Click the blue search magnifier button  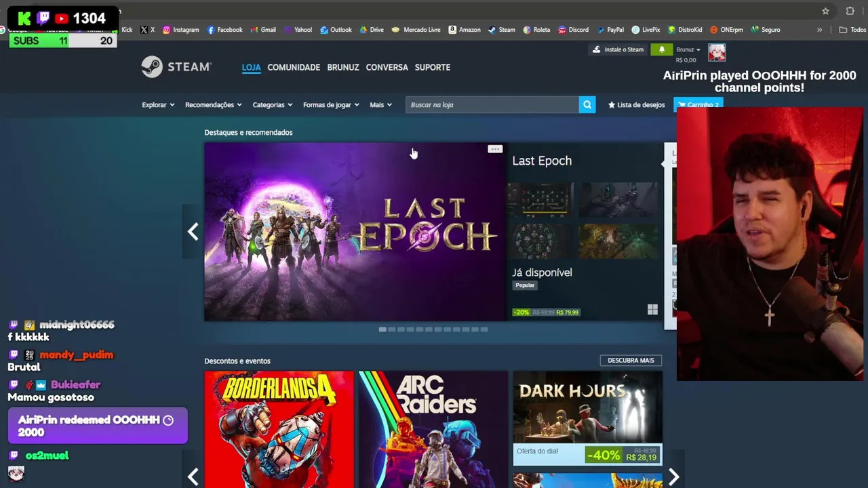[587, 104]
